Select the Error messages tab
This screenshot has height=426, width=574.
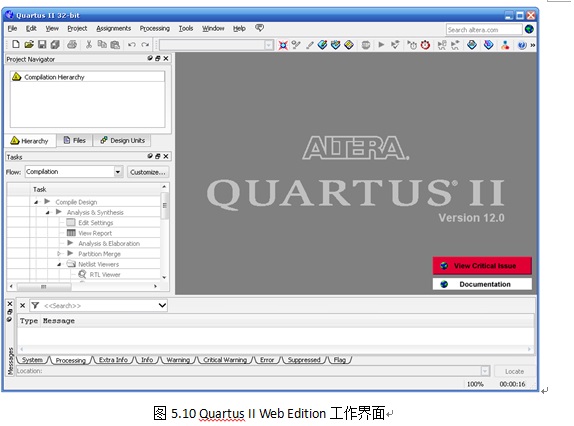(x=267, y=360)
